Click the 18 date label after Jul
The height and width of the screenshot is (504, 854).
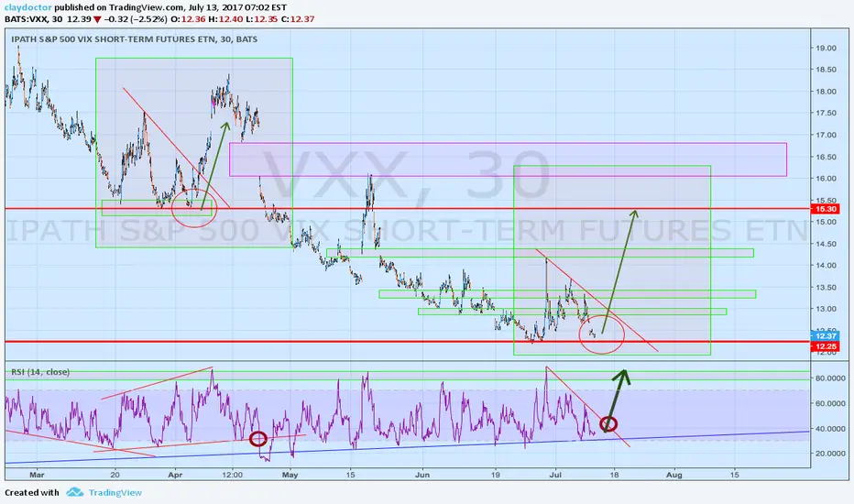click(614, 475)
